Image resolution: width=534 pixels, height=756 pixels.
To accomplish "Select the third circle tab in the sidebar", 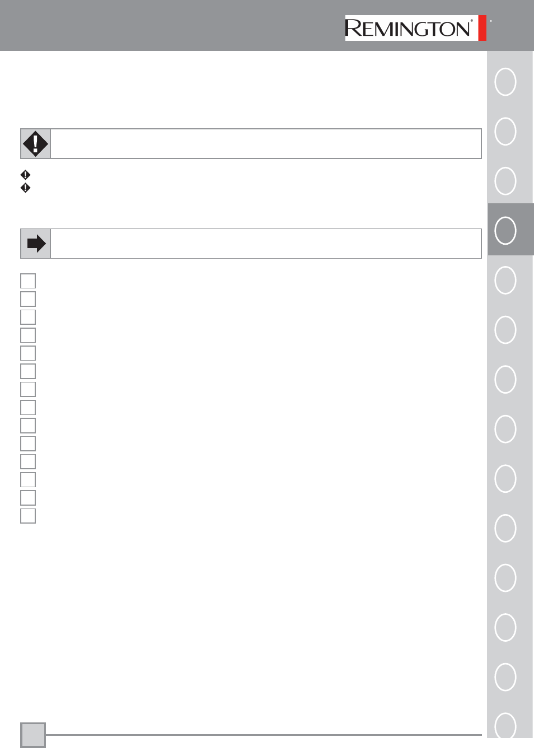I will point(505,181).
